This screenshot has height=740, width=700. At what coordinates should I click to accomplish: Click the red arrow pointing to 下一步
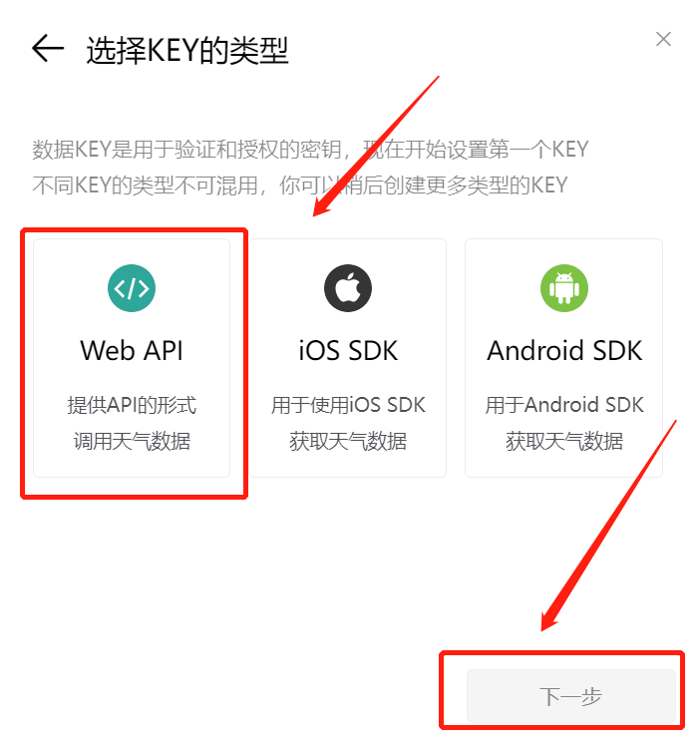pyautogui.click(x=609, y=525)
